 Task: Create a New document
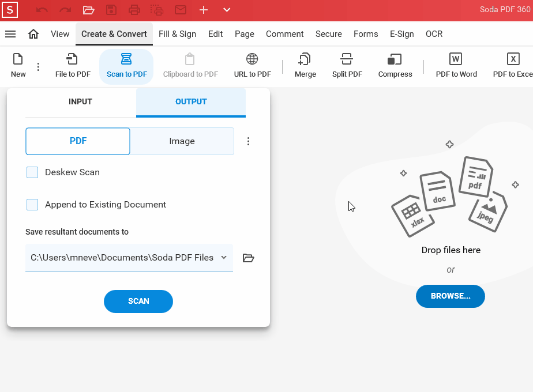(x=18, y=66)
